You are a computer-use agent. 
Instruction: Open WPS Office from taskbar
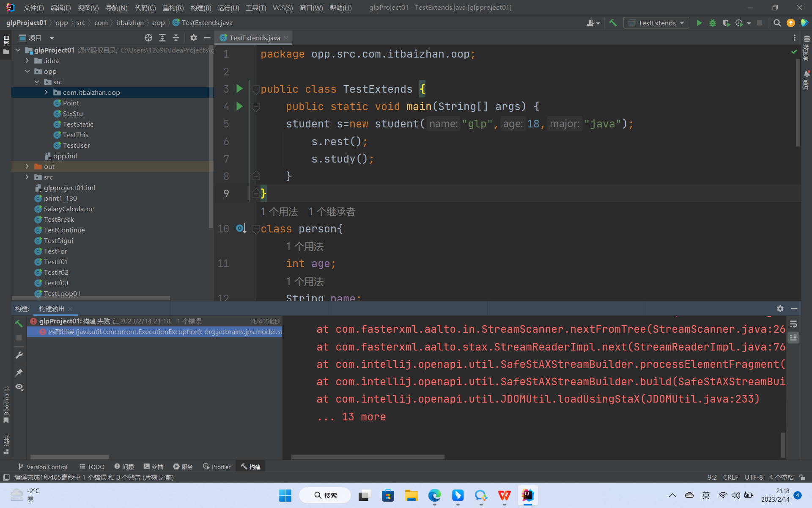pyautogui.click(x=504, y=495)
